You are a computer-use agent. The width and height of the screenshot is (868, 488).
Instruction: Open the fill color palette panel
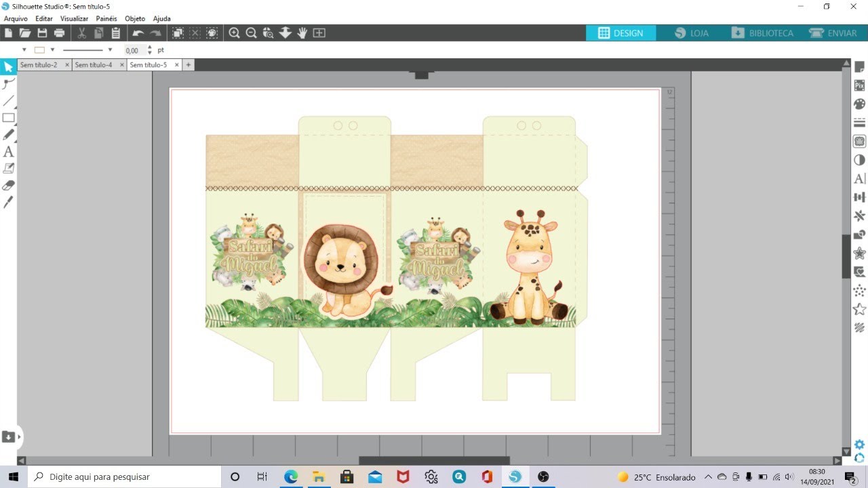(x=859, y=104)
